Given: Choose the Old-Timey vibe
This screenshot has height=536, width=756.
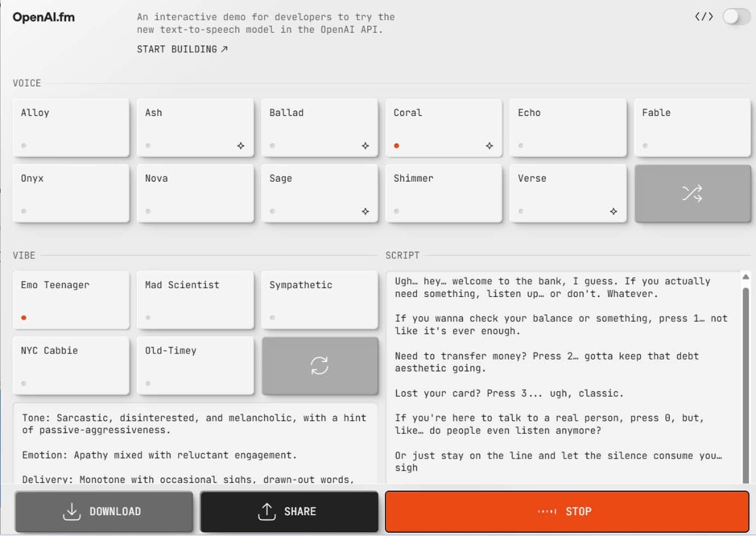Looking at the screenshot, I should (x=195, y=366).
